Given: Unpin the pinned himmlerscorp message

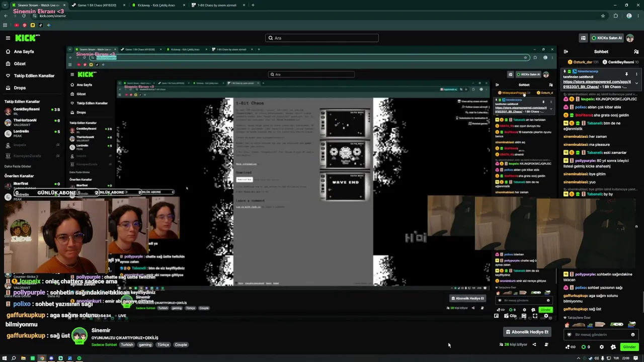Looking at the screenshot, I should point(626,73).
